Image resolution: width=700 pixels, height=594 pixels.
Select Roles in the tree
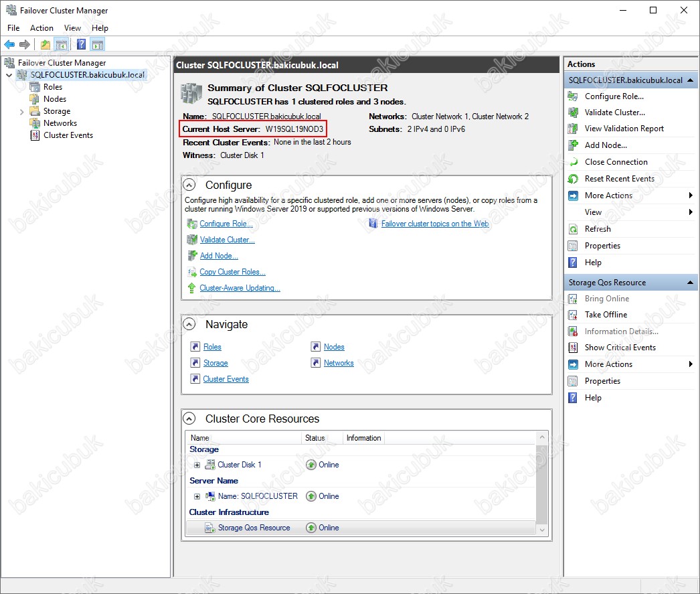pyautogui.click(x=52, y=87)
